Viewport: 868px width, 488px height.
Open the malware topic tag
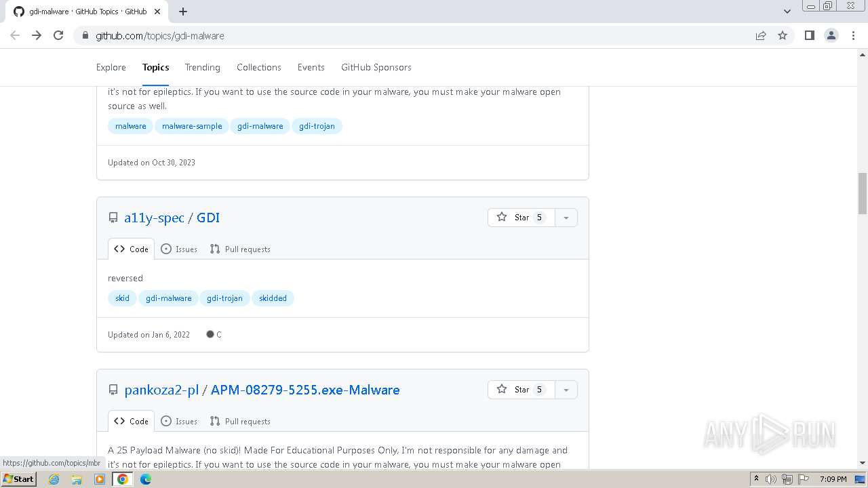(x=130, y=126)
